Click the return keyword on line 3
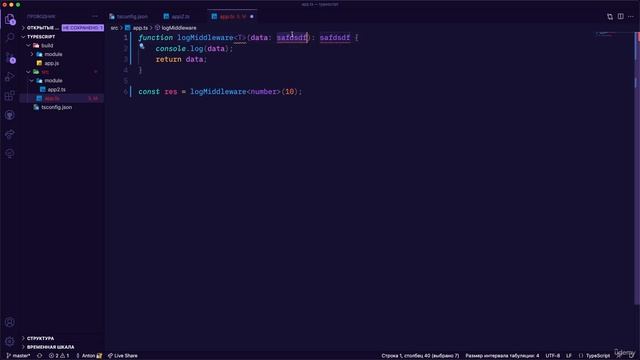640x360 pixels. pyautogui.click(x=169, y=60)
